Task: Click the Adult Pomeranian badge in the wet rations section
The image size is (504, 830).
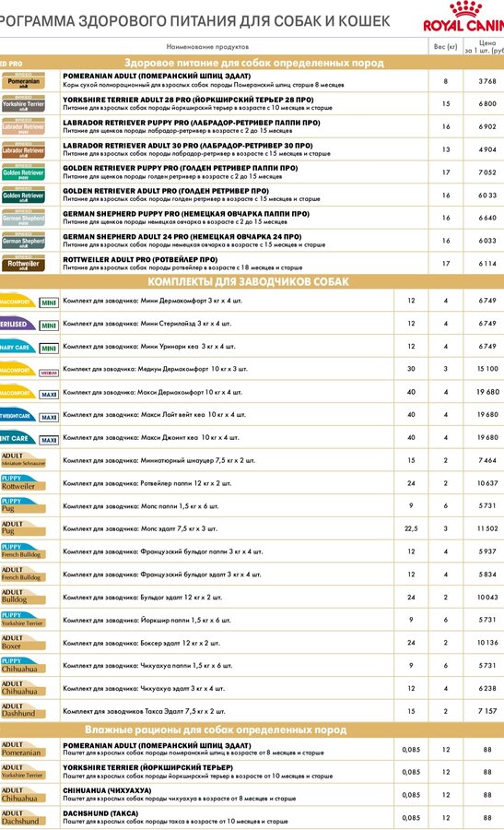Action: pyautogui.click(x=23, y=749)
